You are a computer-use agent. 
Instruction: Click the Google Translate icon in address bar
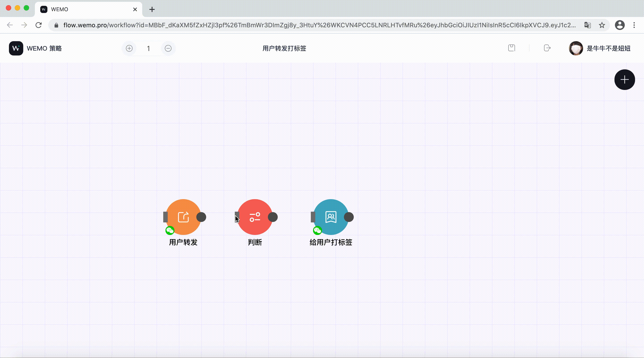(587, 25)
